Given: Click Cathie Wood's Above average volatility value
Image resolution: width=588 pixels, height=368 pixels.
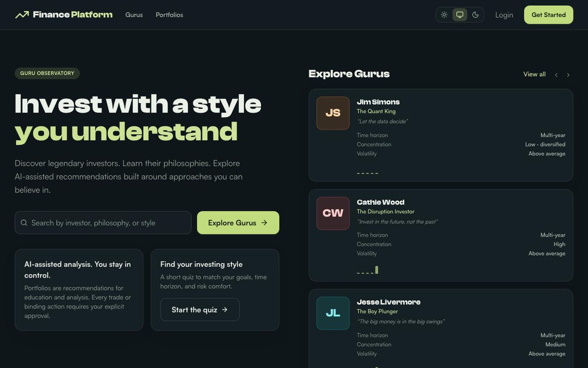Looking at the screenshot, I should pyautogui.click(x=547, y=253).
